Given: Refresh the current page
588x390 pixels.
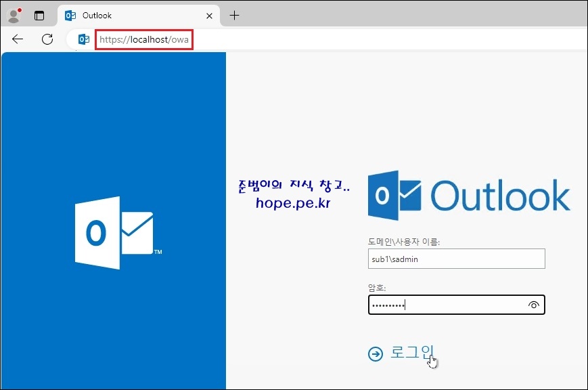Looking at the screenshot, I should pos(47,39).
